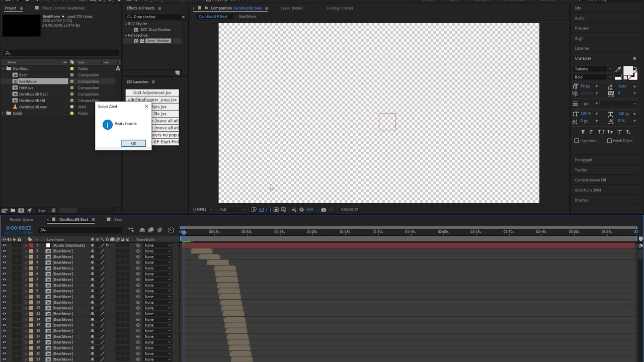This screenshot has height=362, width=644.
Task: Create a new folder in Project panel
Action: (x=13, y=211)
